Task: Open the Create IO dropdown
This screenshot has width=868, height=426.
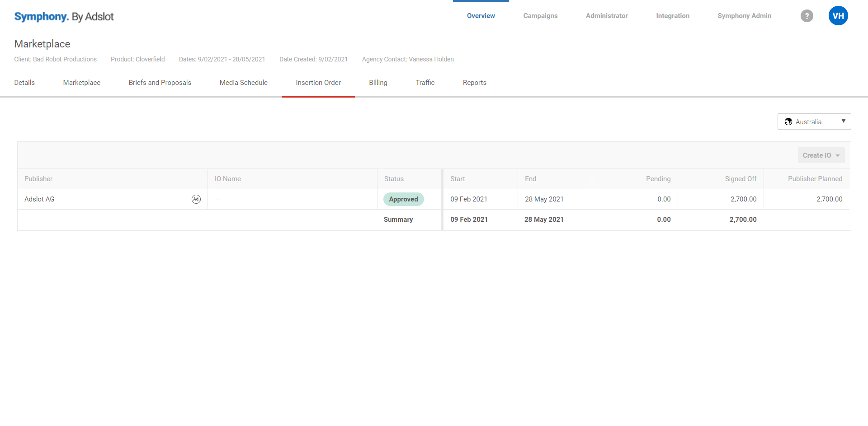Action: [821, 155]
